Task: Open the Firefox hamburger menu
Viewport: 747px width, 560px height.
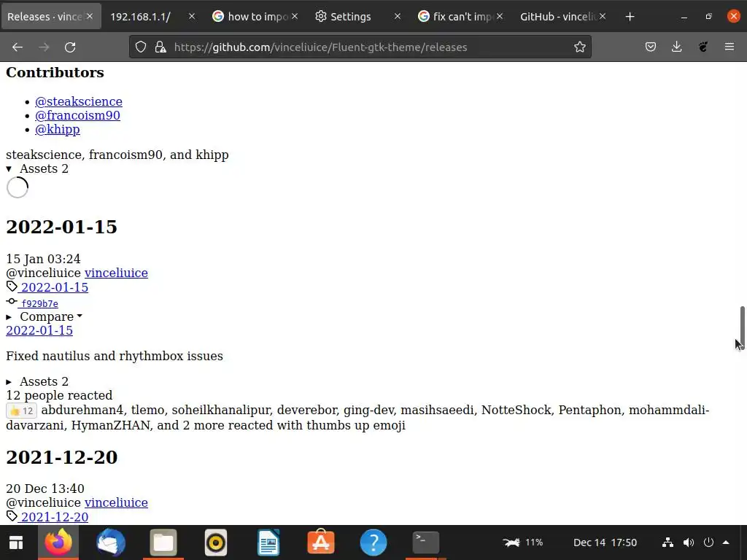Action: (x=729, y=47)
